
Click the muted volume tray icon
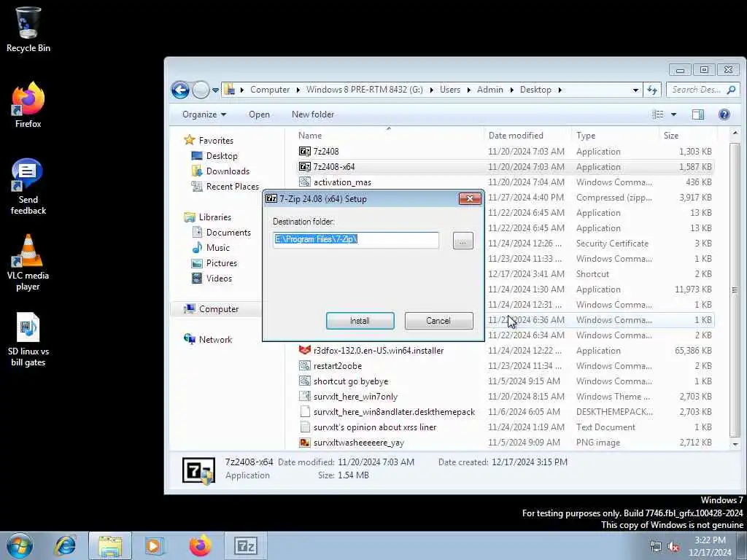point(673,547)
